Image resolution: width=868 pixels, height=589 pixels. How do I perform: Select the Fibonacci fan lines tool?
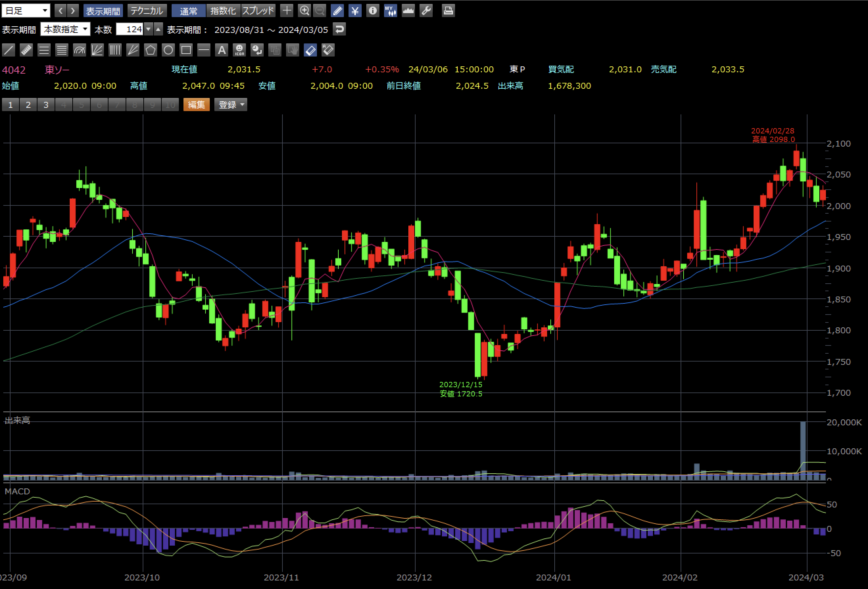point(97,50)
